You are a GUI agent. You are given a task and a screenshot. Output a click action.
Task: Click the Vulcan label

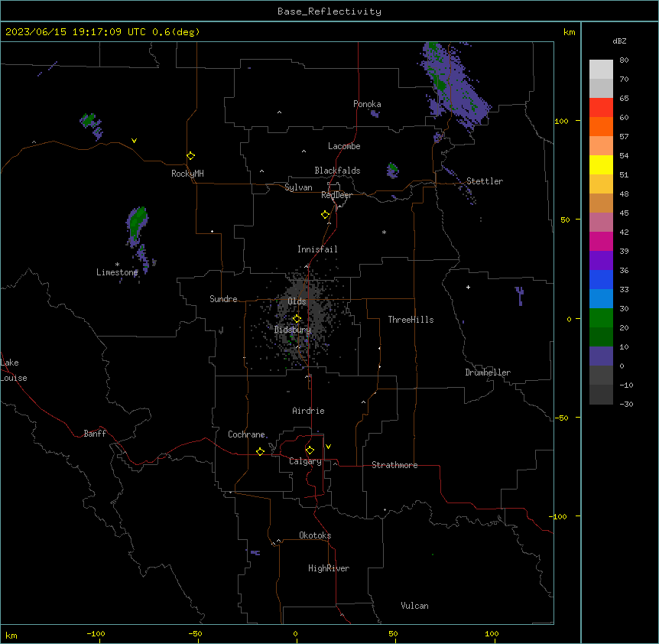click(x=414, y=606)
